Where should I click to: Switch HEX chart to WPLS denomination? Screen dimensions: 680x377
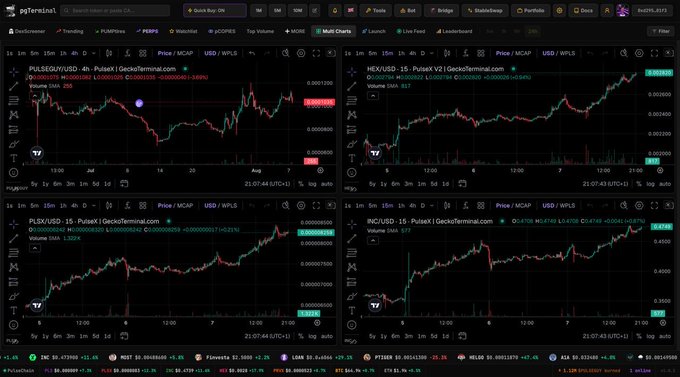567,53
